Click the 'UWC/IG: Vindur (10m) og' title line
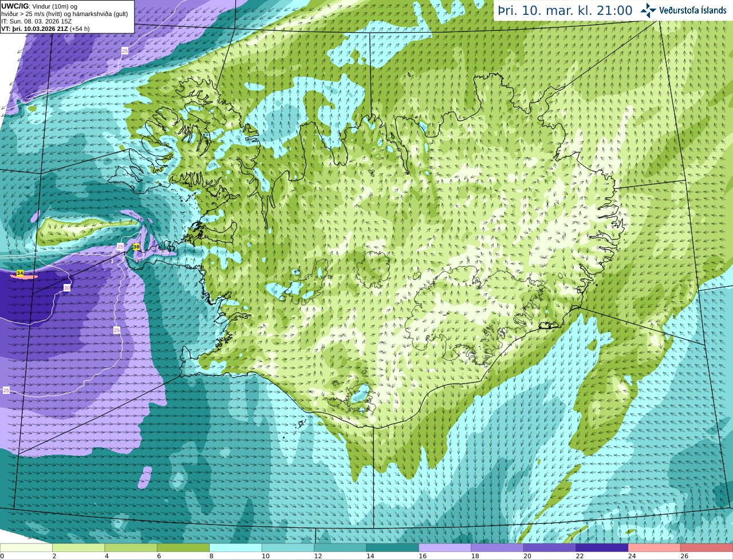 [x=39, y=6]
